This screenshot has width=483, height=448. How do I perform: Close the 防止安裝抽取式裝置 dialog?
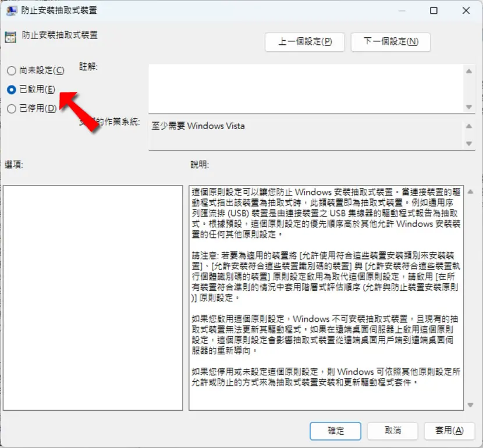(x=466, y=11)
